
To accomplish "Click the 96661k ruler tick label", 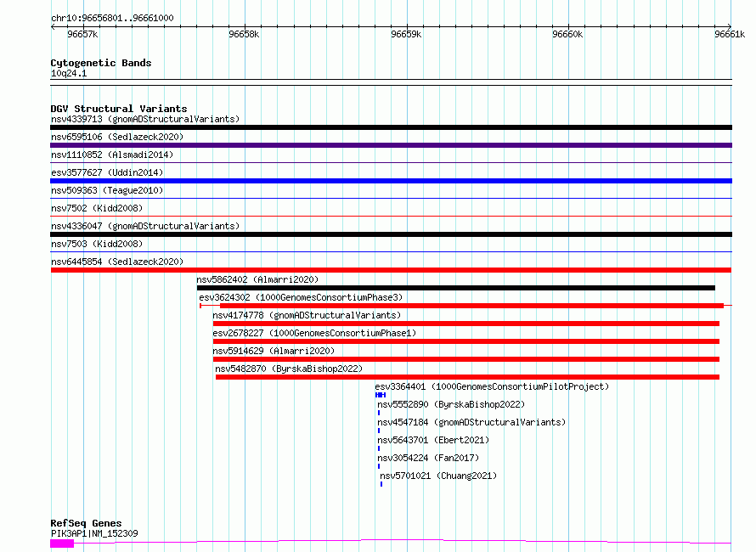I will (730, 34).
